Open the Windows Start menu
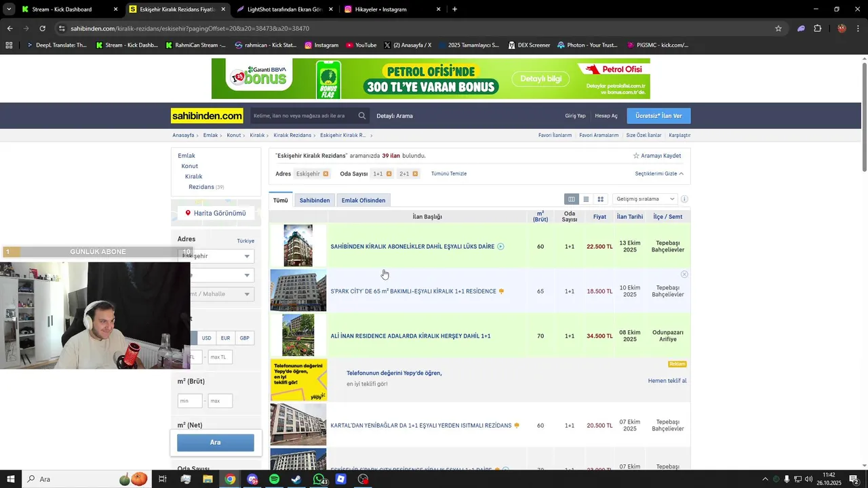This screenshot has height=488, width=868. pyautogui.click(x=11, y=479)
